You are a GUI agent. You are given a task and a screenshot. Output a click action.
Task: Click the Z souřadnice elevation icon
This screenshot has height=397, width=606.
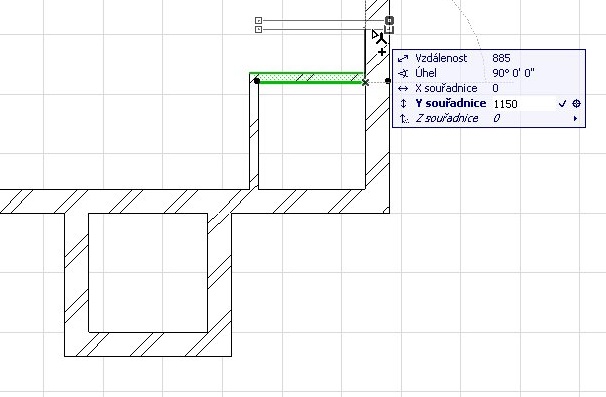(x=404, y=118)
